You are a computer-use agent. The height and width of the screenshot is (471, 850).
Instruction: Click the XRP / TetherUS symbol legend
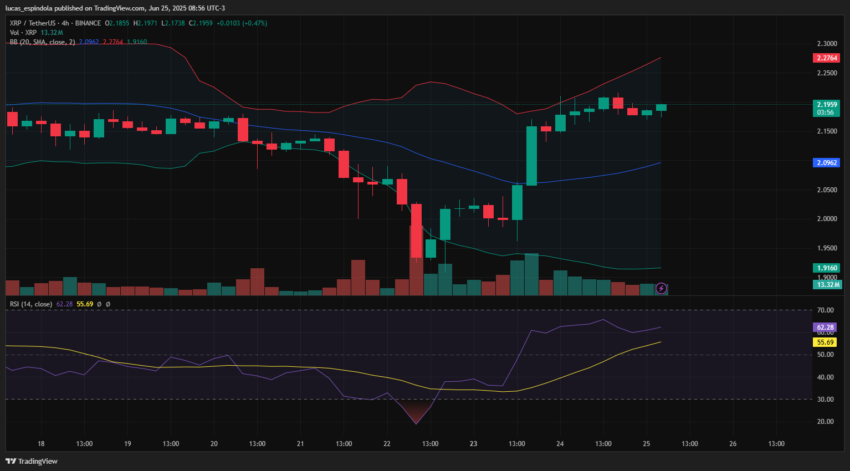tap(55, 23)
